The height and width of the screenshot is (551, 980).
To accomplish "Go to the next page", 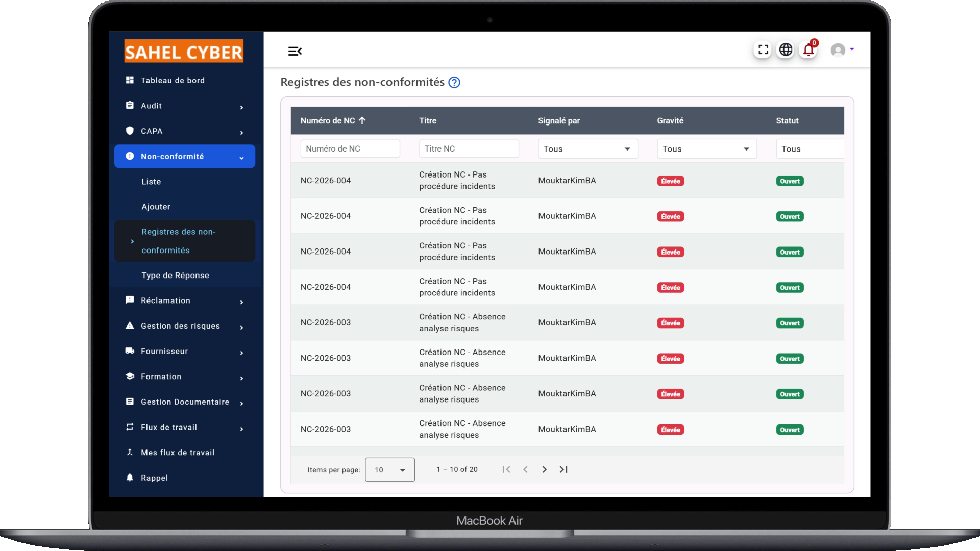I will click(545, 469).
